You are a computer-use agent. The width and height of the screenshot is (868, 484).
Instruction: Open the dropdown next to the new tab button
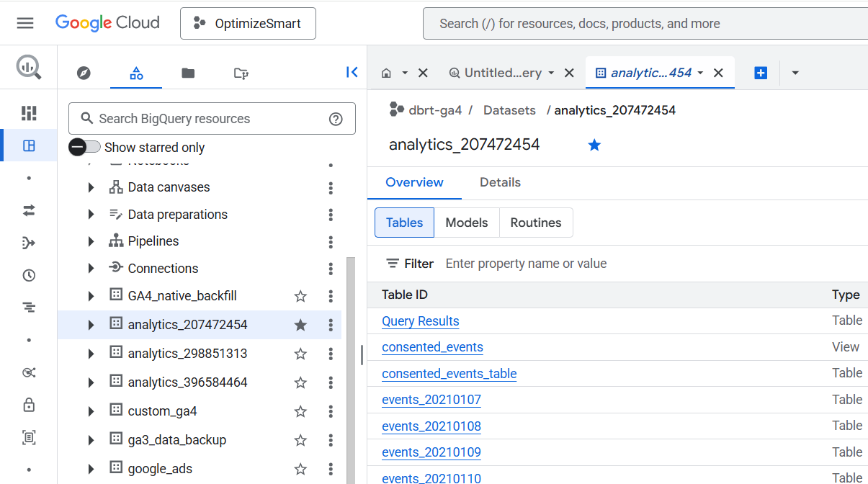(795, 73)
